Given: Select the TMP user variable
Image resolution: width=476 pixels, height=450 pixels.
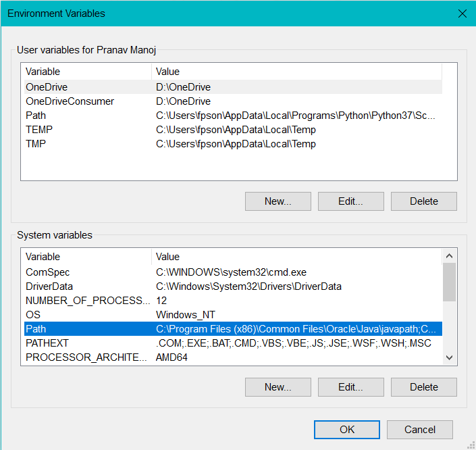Looking at the screenshot, I should pyautogui.click(x=233, y=144).
